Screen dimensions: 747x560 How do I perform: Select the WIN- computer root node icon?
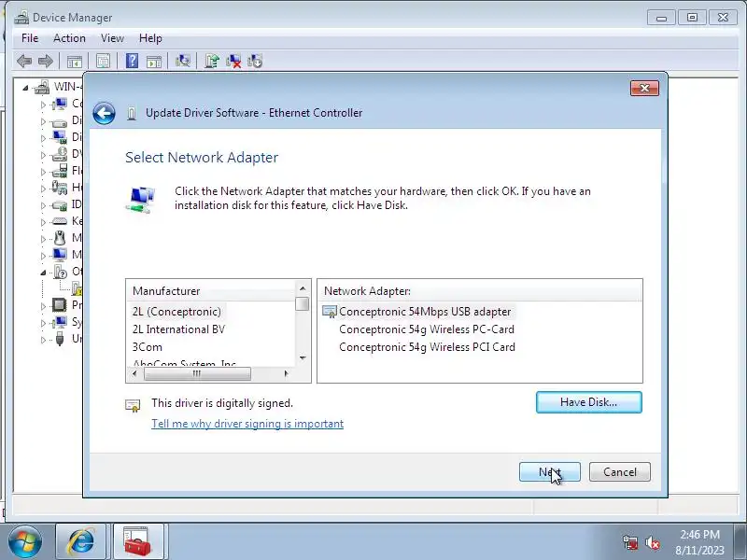[x=42, y=87]
